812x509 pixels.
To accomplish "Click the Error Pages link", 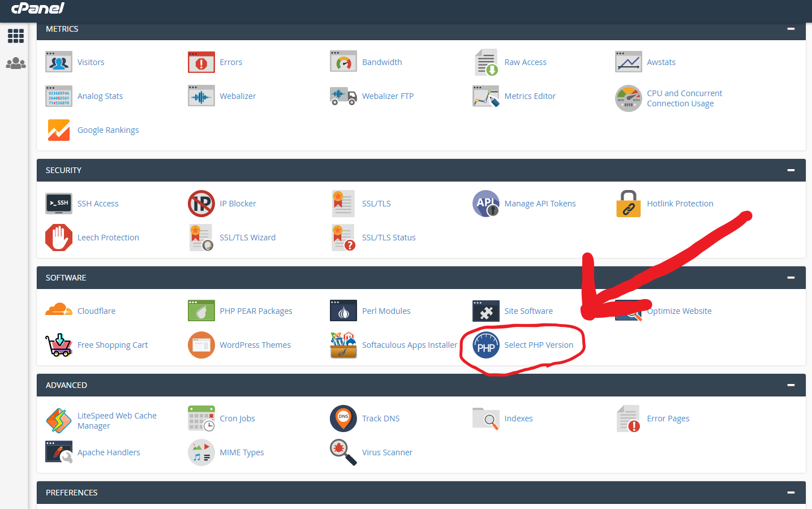I will [668, 419].
